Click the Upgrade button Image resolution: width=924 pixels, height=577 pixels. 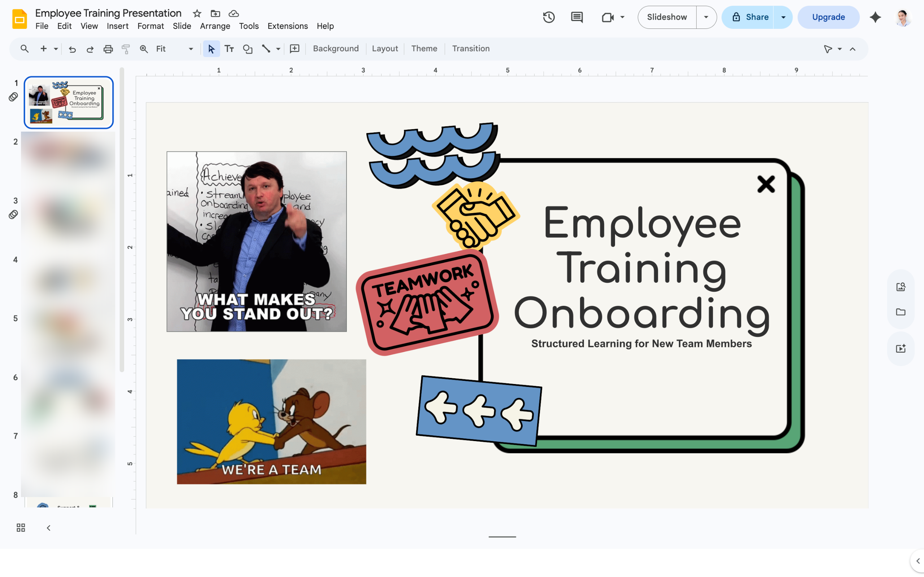[x=828, y=17]
